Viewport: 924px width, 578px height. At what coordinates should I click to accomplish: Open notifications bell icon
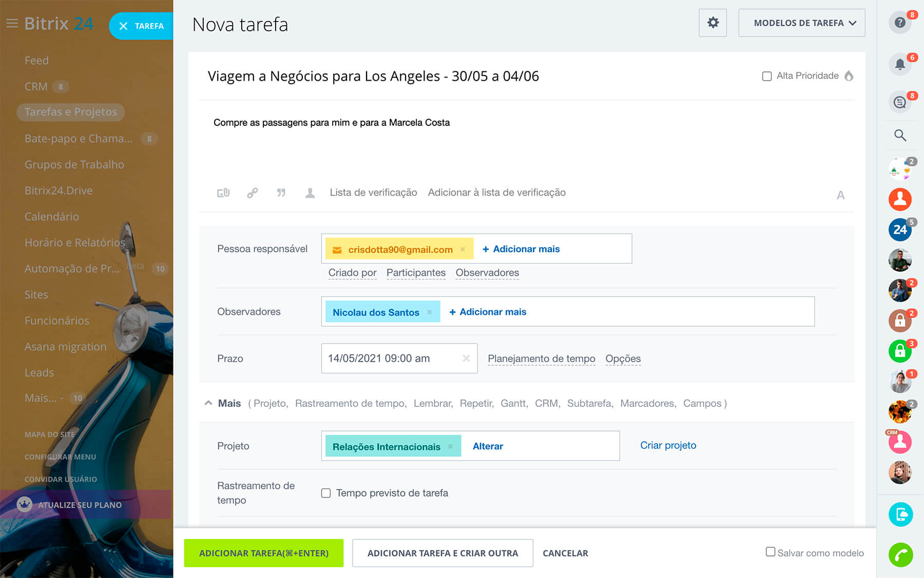click(900, 64)
